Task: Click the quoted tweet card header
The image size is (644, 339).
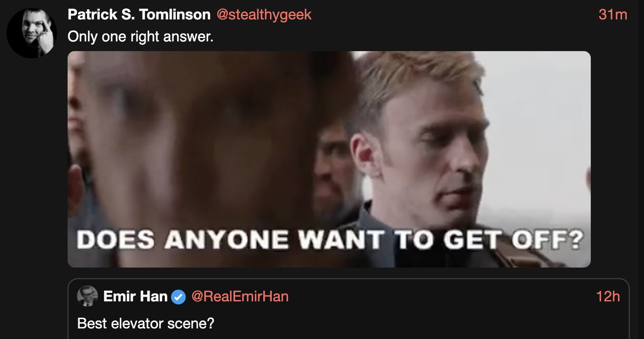Action: 348,296
